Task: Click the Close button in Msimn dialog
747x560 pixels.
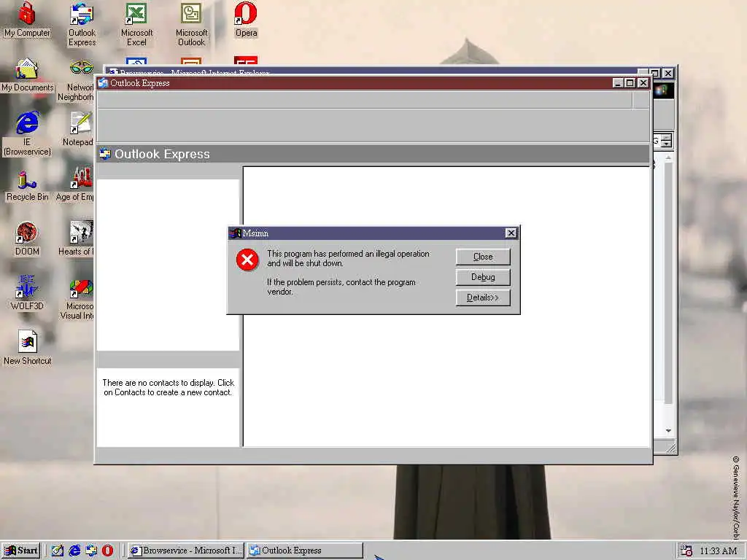Action: 483,257
